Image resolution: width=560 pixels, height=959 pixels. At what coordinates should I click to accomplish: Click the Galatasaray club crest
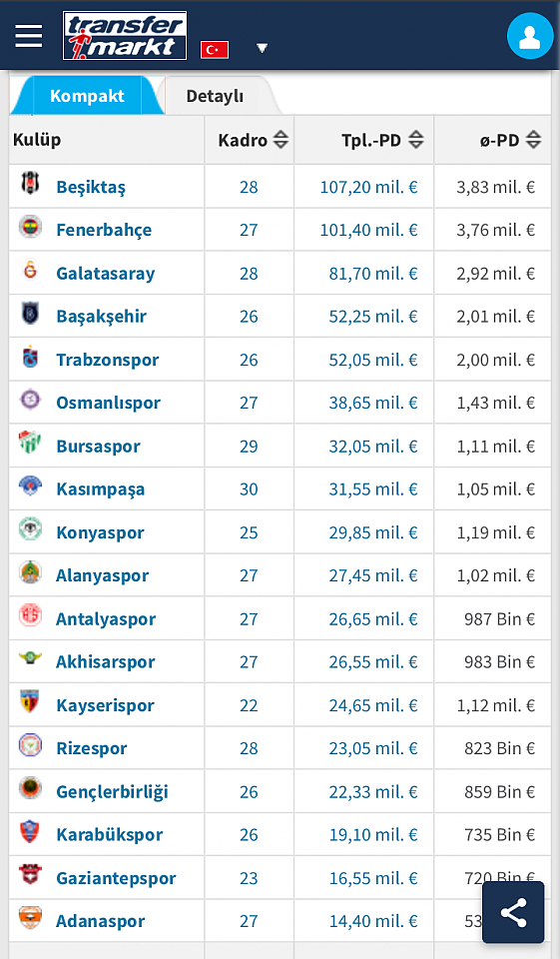point(30,270)
